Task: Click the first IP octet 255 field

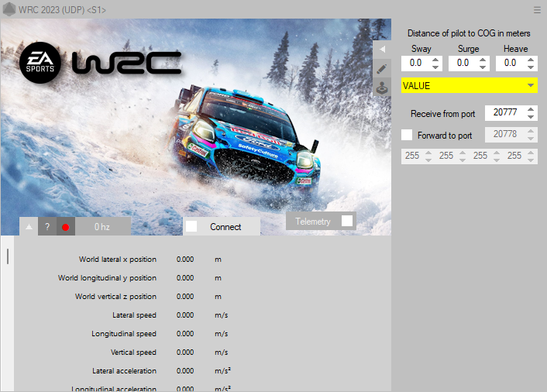Action: (x=412, y=156)
